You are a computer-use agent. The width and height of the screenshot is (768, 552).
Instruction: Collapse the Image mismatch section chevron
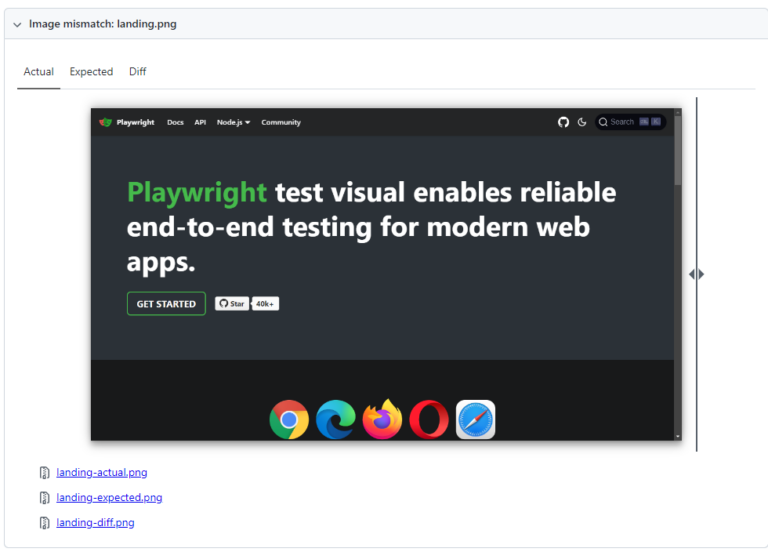pos(17,24)
